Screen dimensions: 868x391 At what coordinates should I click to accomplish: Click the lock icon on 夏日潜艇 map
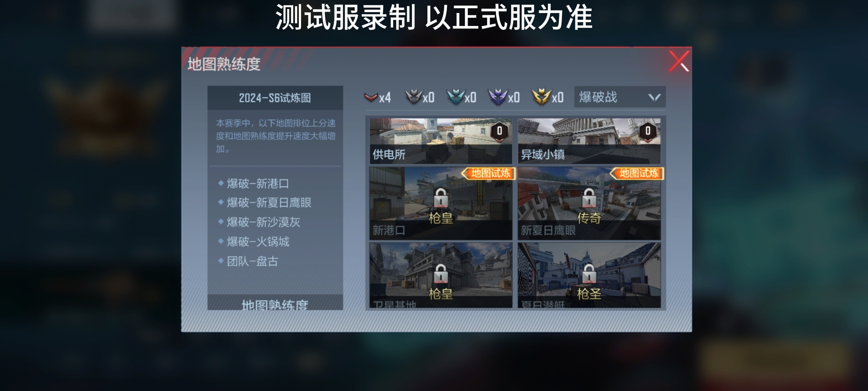click(x=589, y=274)
